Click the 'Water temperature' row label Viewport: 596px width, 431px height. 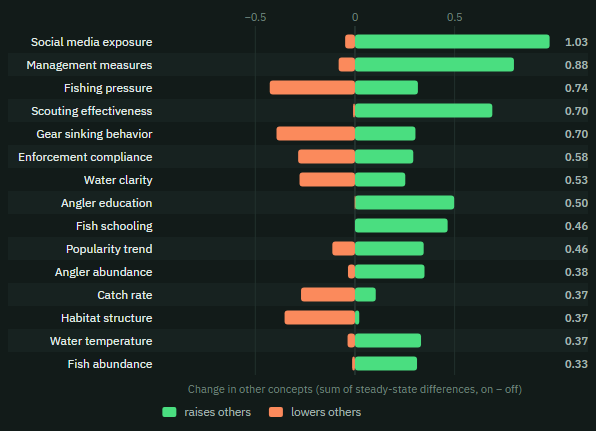coord(101,341)
